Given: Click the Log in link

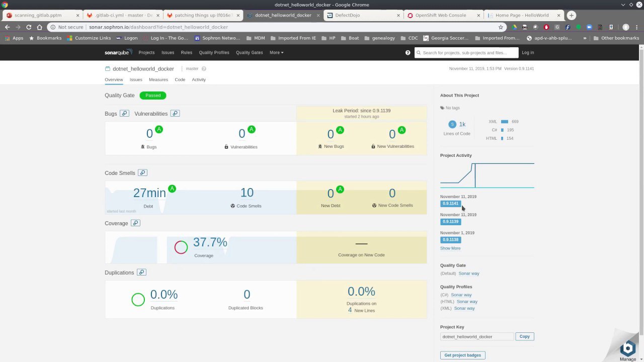Looking at the screenshot, I should [528, 52].
